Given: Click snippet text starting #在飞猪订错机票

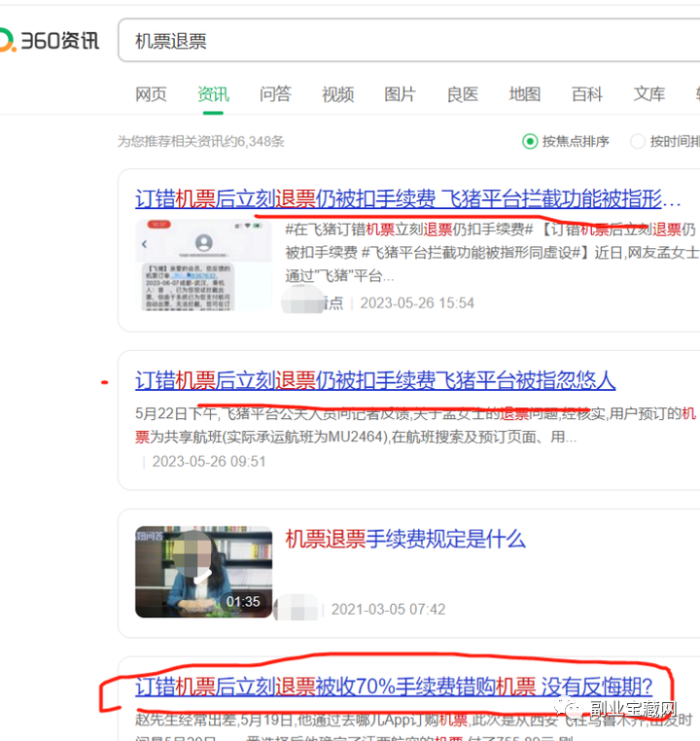Looking at the screenshot, I should tap(491, 253).
